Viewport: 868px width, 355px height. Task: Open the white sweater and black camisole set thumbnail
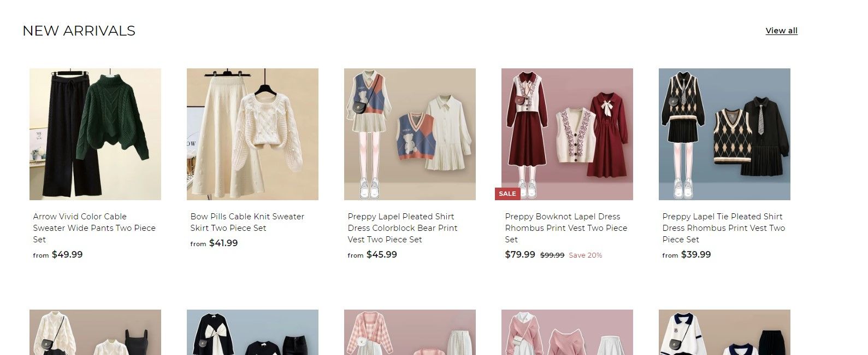pyautogui.click(x=95, y=332)
